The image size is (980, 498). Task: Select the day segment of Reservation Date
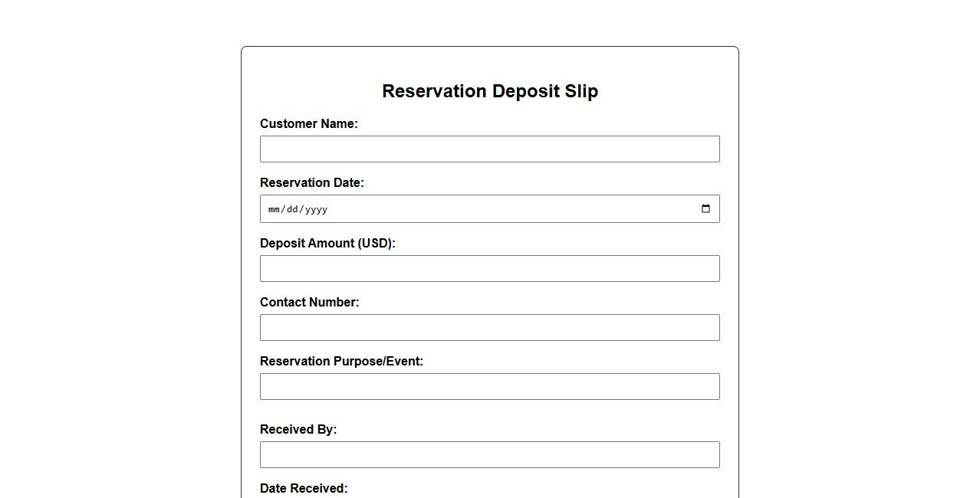294,209
